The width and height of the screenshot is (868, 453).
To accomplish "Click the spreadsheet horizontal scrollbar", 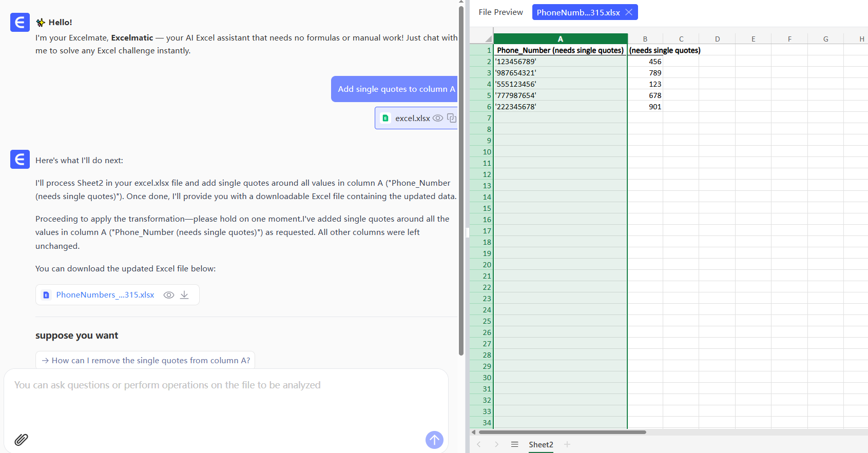I will pyautogui.click(x=562, y=432).
